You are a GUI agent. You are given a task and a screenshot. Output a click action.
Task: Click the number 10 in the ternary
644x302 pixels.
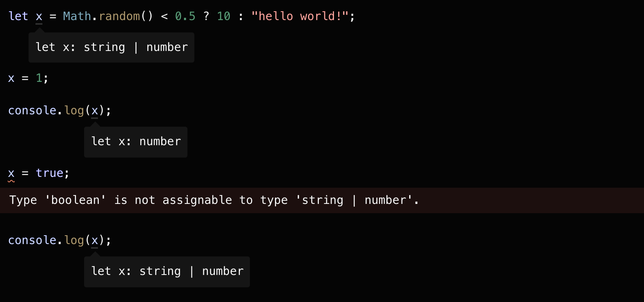coord(224,16)
